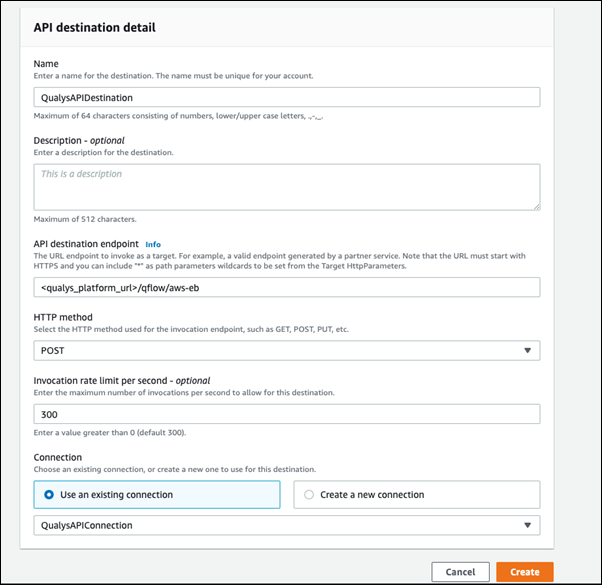This screenshot has width=602, height=585.
Task: Click the API destination endpoint URL field
Action: coord(286,287)
